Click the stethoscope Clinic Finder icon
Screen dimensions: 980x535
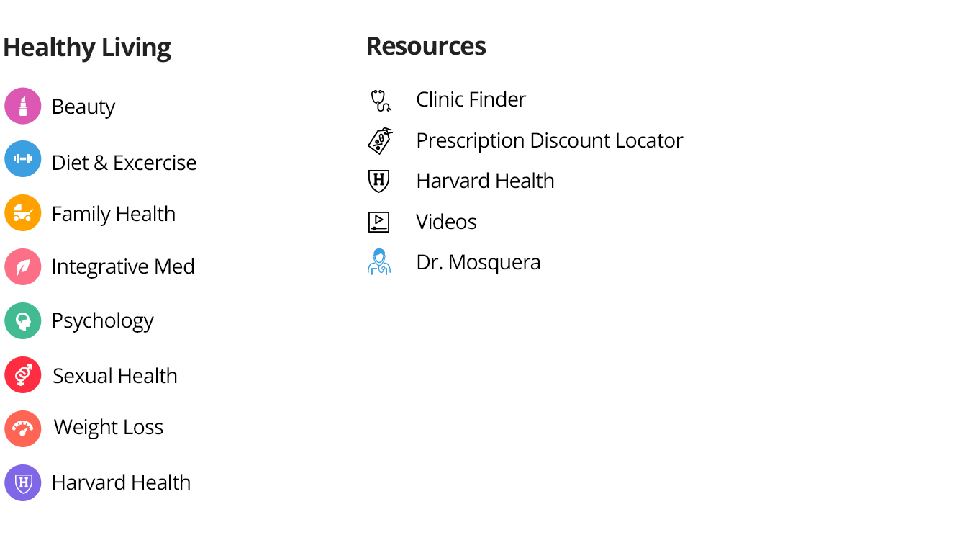(379, 100)
